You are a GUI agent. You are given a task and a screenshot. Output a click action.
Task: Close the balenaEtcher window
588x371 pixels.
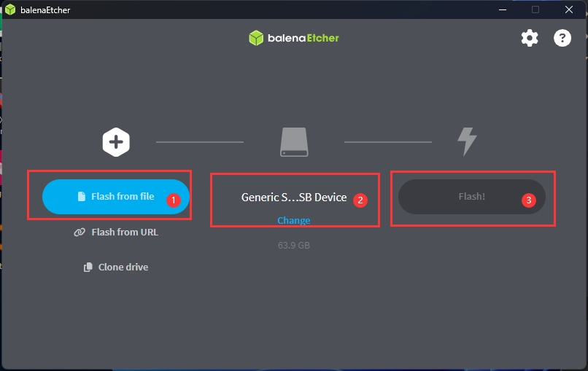(568, 9)
